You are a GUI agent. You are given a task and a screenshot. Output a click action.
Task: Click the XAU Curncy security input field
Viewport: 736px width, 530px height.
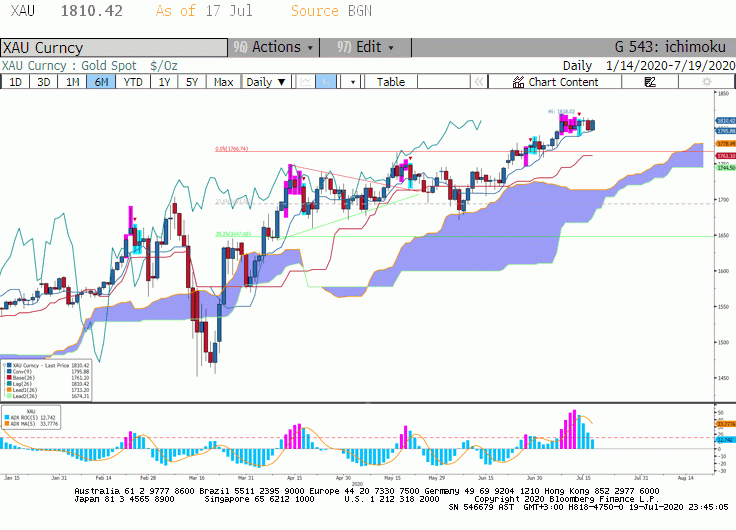tap(114, 47)
